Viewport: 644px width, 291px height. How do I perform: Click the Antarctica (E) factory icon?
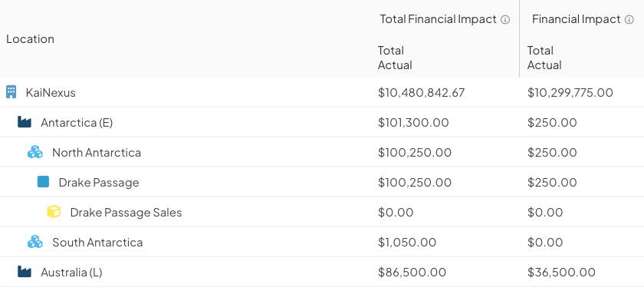[25, 122]
